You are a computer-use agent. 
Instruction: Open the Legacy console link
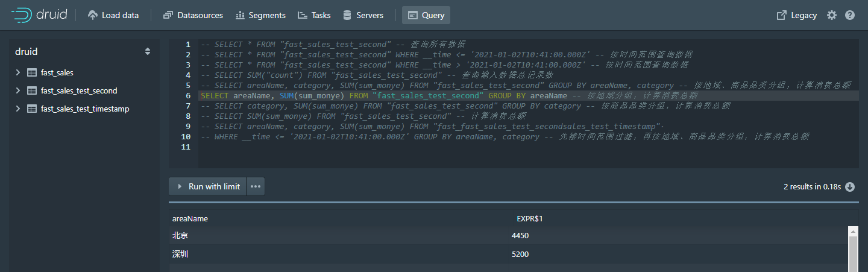click(797, 15)
